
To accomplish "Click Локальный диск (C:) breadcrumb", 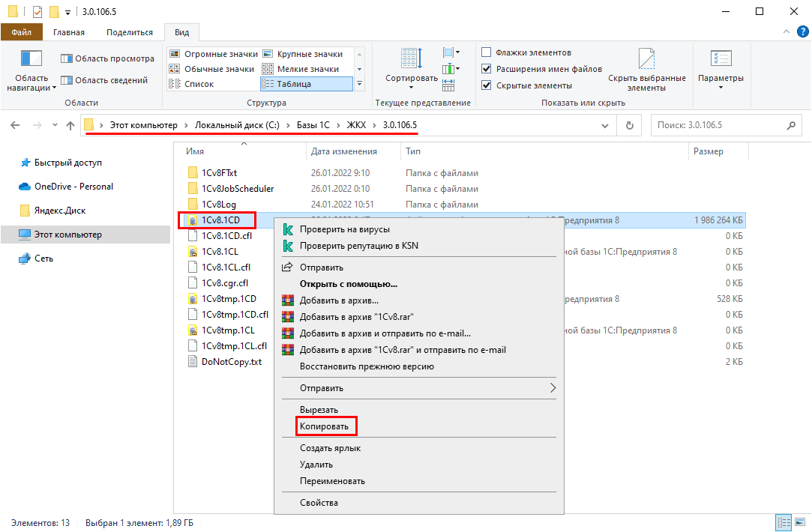I will pyautogui.click(x=237, y=125).
